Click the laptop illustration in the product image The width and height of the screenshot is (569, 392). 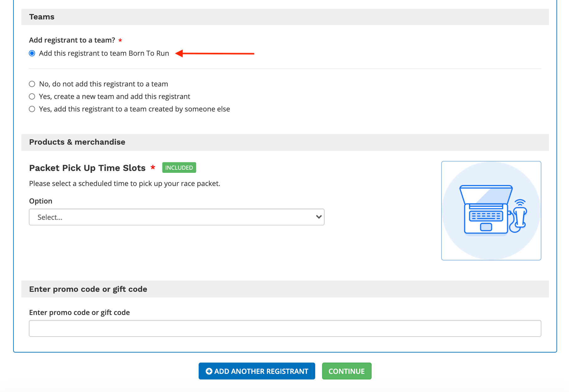click(x=485, y=210)
